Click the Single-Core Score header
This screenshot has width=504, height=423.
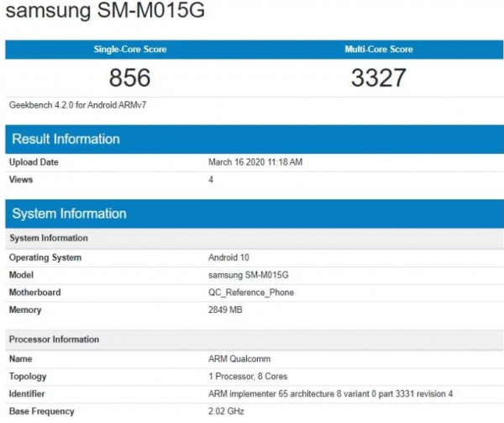pos(130,50)
